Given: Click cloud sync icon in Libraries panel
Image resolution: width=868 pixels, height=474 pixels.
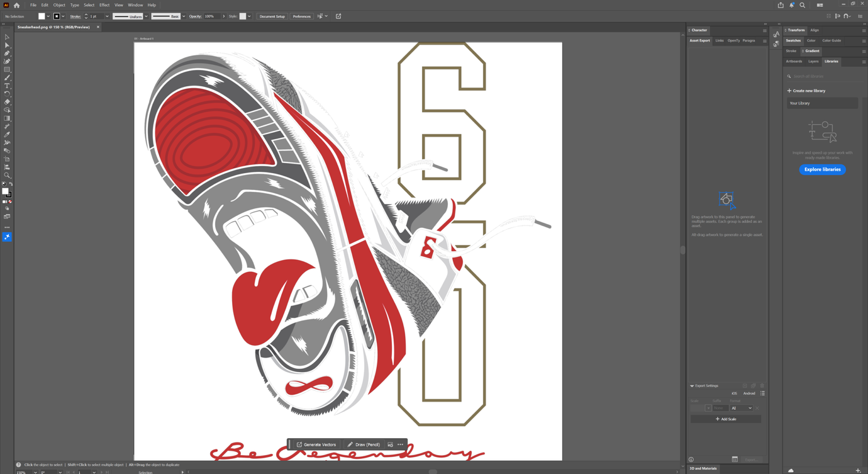Looking at the screenshot, I should (791, 470).
